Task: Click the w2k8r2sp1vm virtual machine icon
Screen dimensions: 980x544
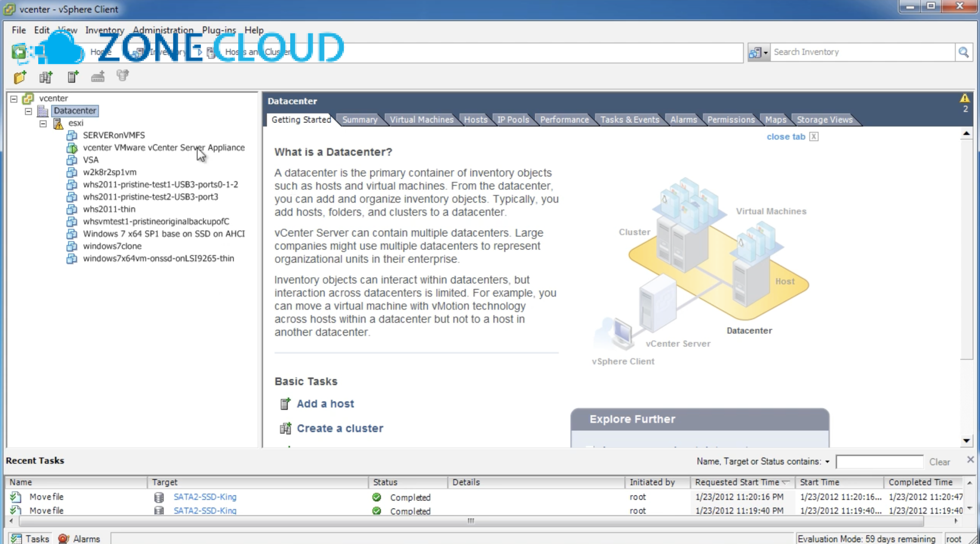Action: point(72,172)
